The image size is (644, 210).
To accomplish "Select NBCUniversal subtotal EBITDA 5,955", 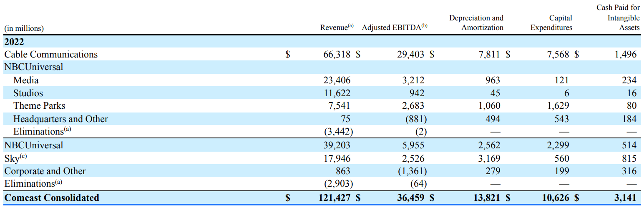I will click(x=413, y=145).
